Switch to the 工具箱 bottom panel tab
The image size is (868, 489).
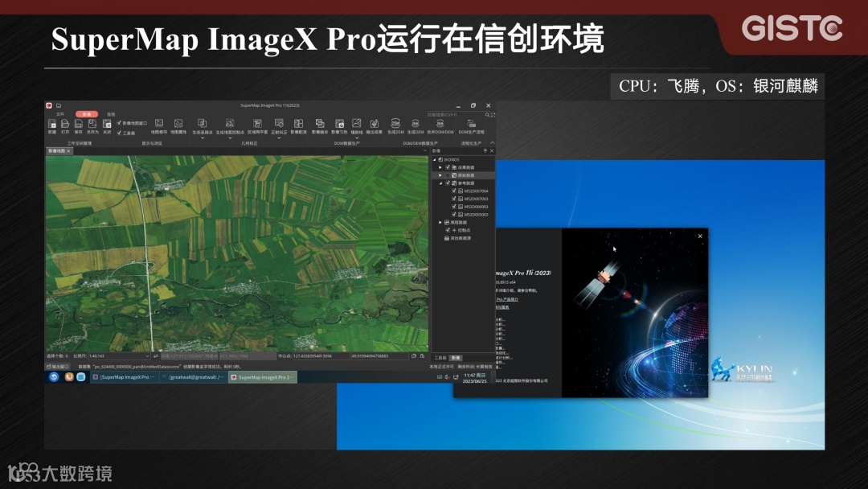point(440,358)
